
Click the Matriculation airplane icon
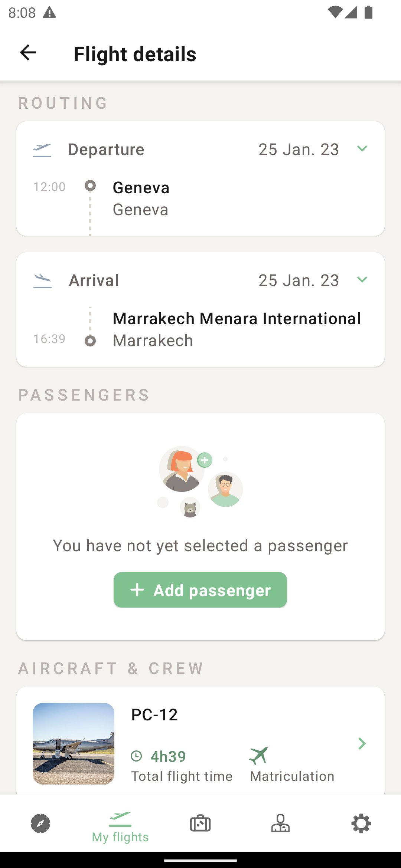259,755
